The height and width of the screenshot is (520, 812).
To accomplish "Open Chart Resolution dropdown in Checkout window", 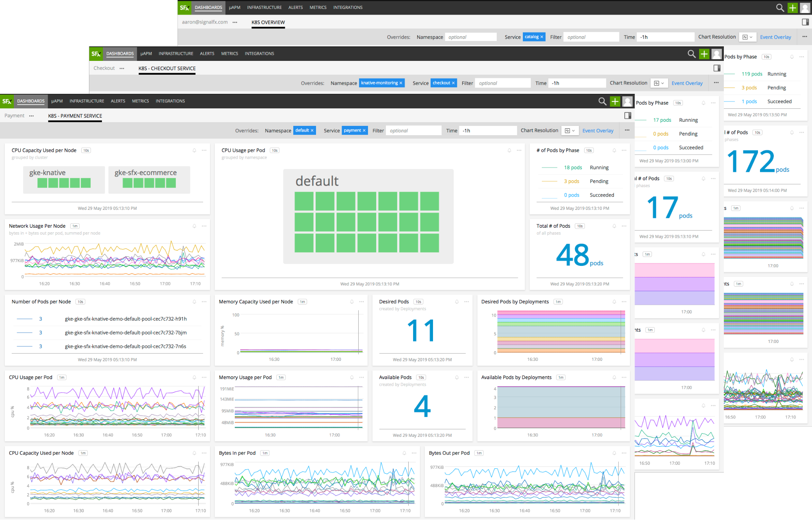I will (x=659, y=83).
